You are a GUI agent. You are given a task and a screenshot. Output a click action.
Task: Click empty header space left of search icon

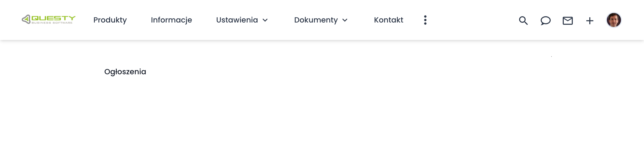click(471, 20)
